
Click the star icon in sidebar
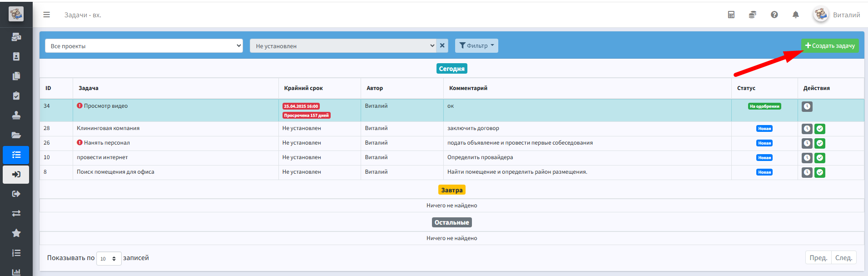point(16,233)
